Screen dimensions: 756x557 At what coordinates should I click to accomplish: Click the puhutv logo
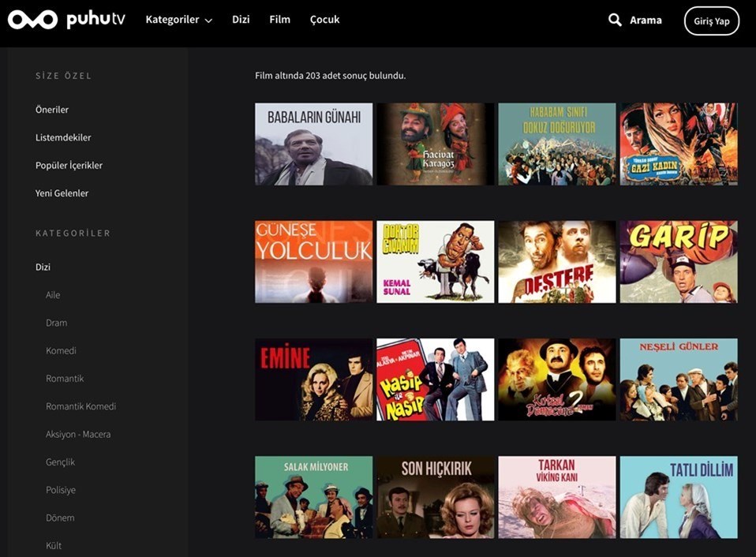pyautogui.click(x=66, y=21)
